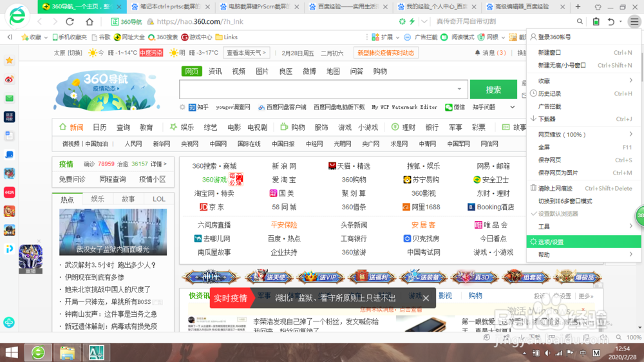This screenshot has width=644, height=362.
Task: Select the 娱乐 news tab
Action: [98, 199]
